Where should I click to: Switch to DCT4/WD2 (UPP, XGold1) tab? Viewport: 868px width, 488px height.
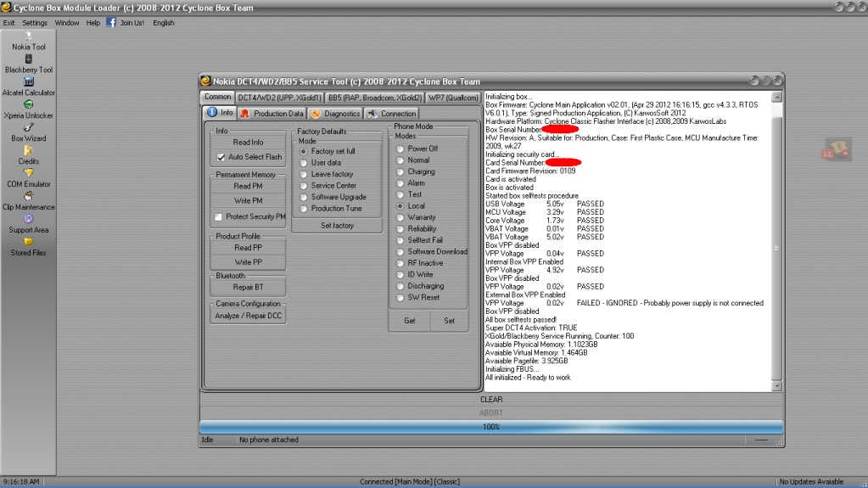coord(279,98)
